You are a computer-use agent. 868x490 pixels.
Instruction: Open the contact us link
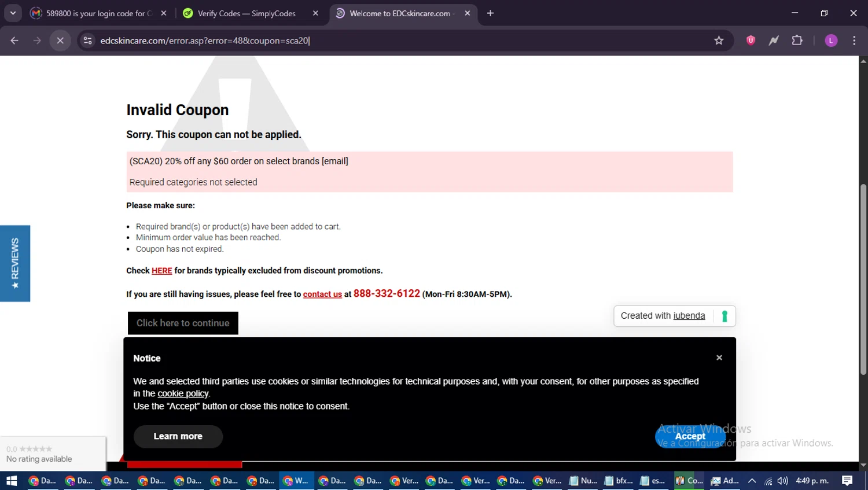point(322,294)
